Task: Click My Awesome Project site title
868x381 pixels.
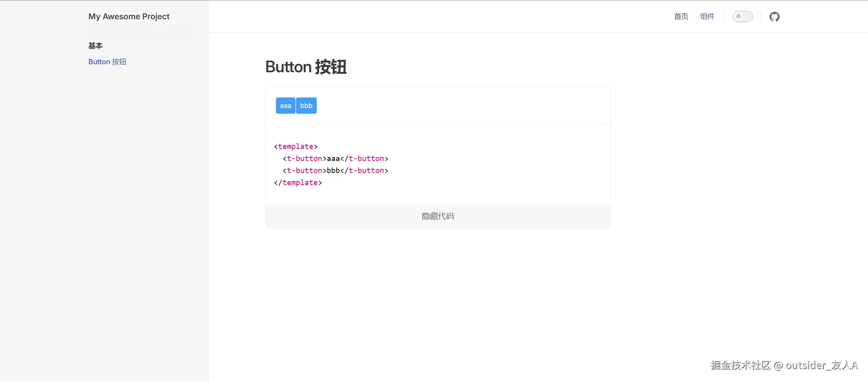Action: click(x=129, y=16)
